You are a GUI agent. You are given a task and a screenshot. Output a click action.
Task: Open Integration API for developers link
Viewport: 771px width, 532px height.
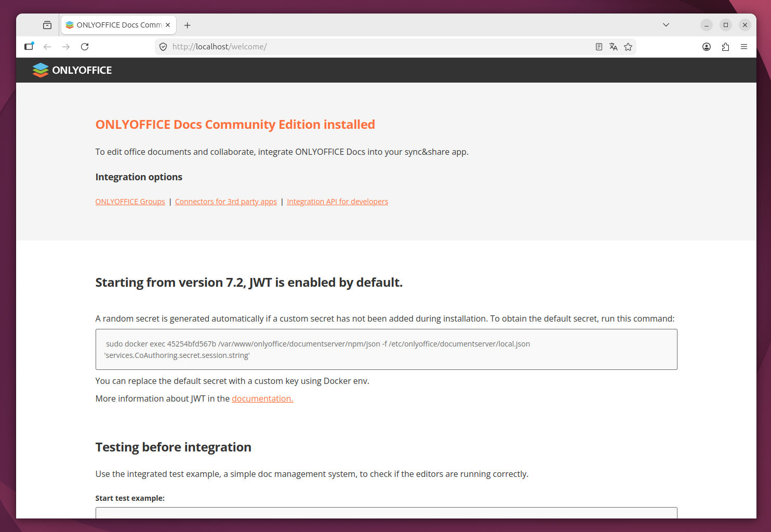click(x=338, y=202)
